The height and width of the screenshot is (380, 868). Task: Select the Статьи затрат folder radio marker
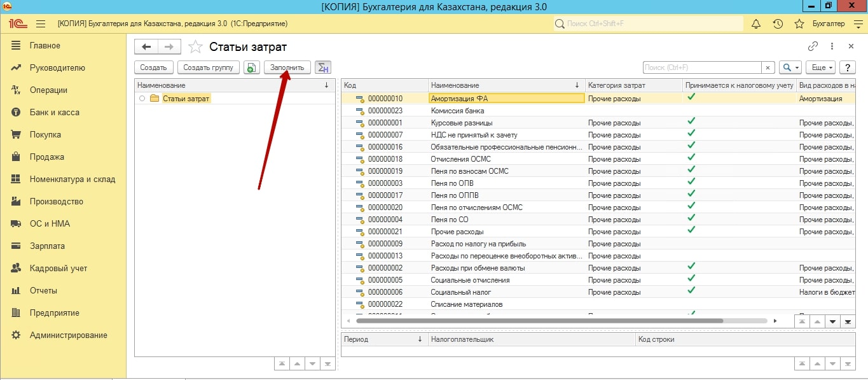coord(142,99)
